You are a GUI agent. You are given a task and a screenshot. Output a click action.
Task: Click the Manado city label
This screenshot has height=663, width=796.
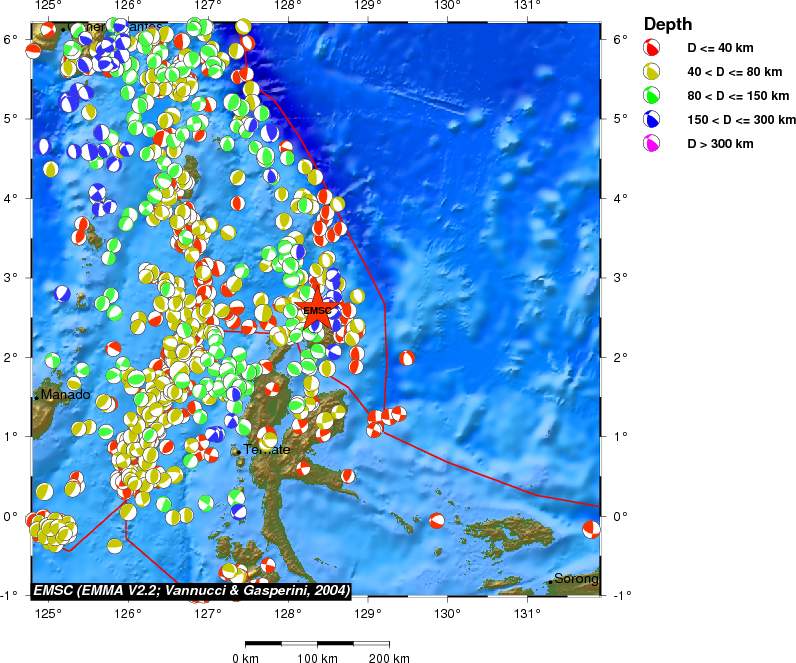(x=65, y=395)
